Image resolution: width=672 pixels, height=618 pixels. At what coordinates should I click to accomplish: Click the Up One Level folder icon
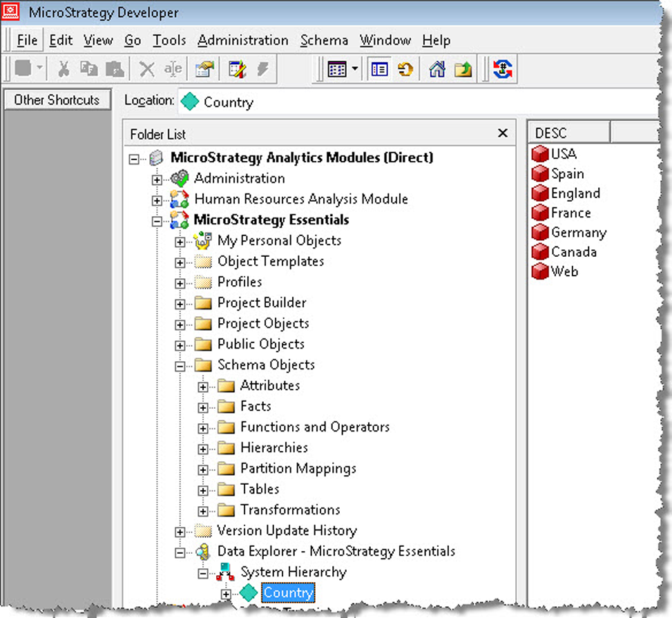463,68
